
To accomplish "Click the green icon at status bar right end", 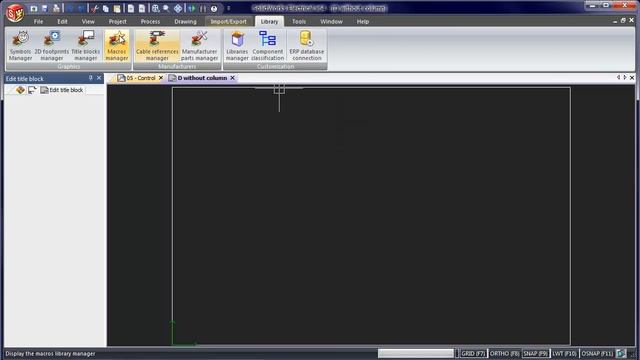I will tap(621, 353).
